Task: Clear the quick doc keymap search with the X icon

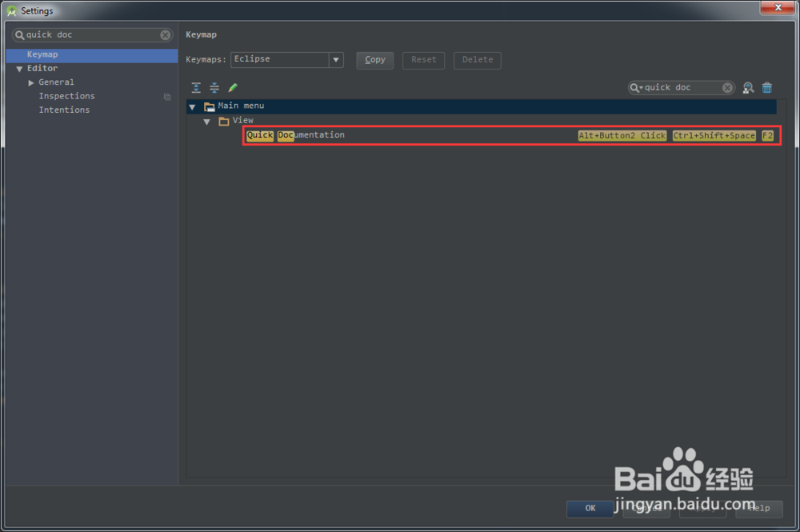Action: click(x=726, y=87)
